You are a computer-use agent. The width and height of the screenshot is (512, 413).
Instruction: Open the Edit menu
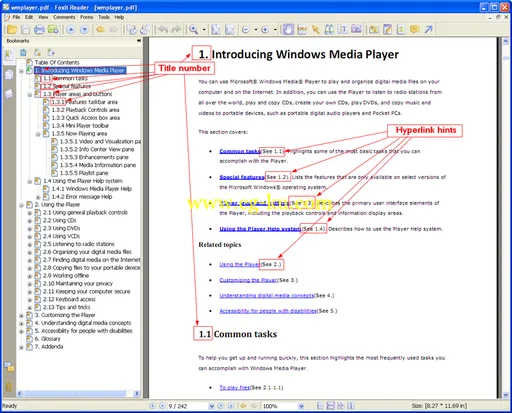(29, 17)
